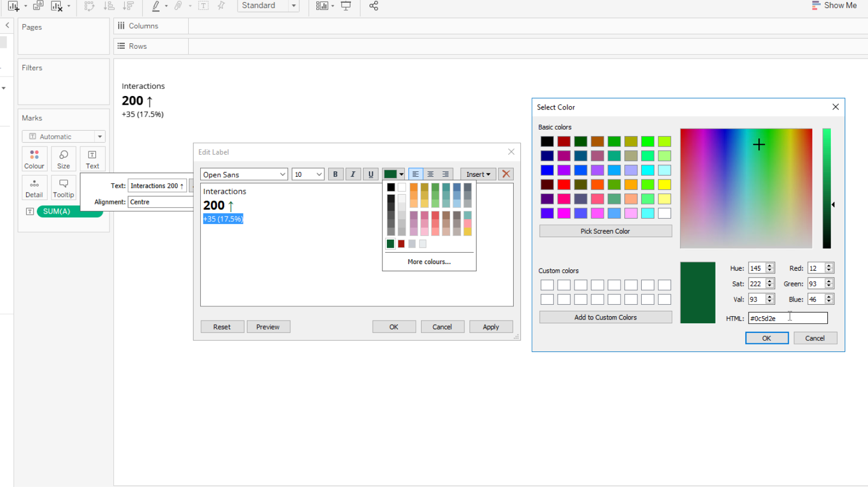Click Pick Screen Color button
The image size is (868, 487).
tap(605, 232)
